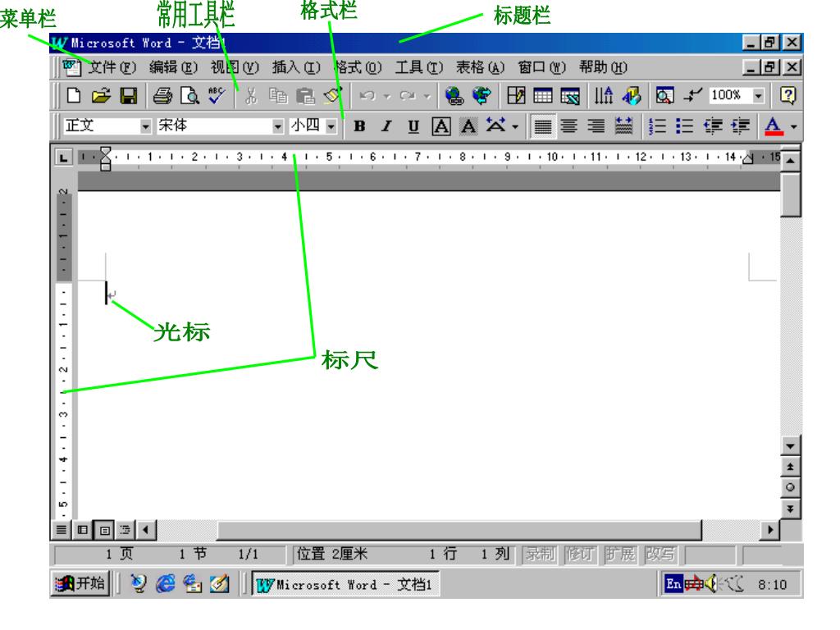Open the 表格(A) menu
The image size is (840, 630).
click(x=481, y=67)
